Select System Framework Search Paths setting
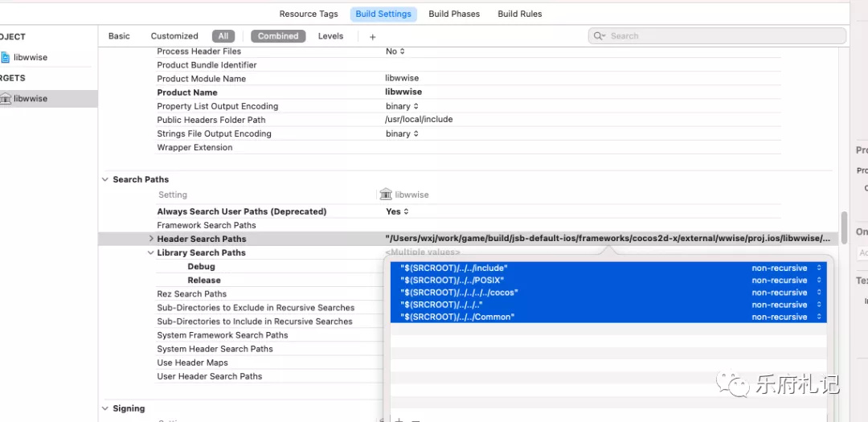 [x=223, y=335]
